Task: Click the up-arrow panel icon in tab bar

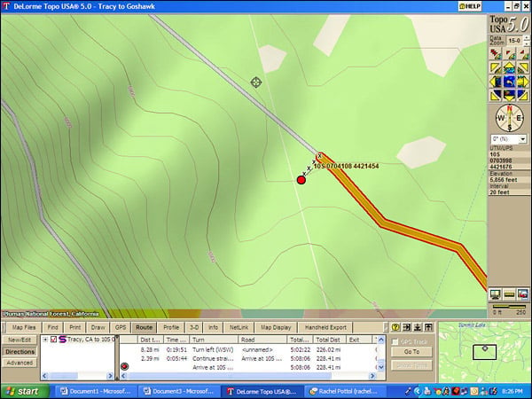Action: (429, 327)
